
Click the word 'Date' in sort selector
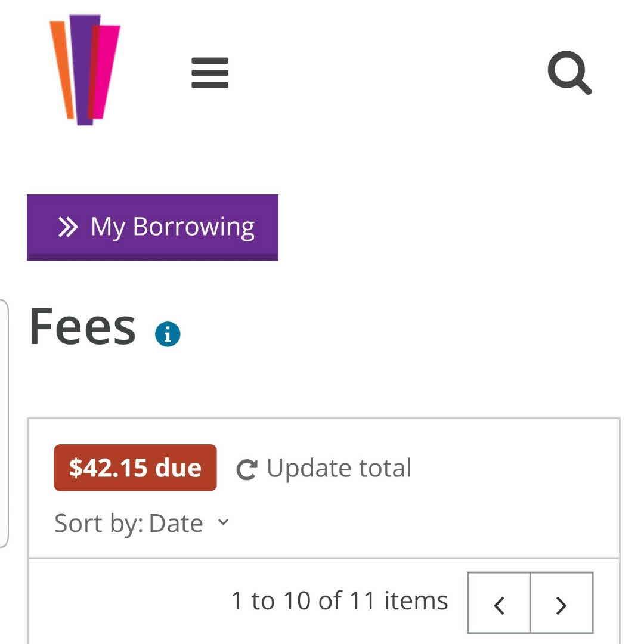tap(176, 524)
